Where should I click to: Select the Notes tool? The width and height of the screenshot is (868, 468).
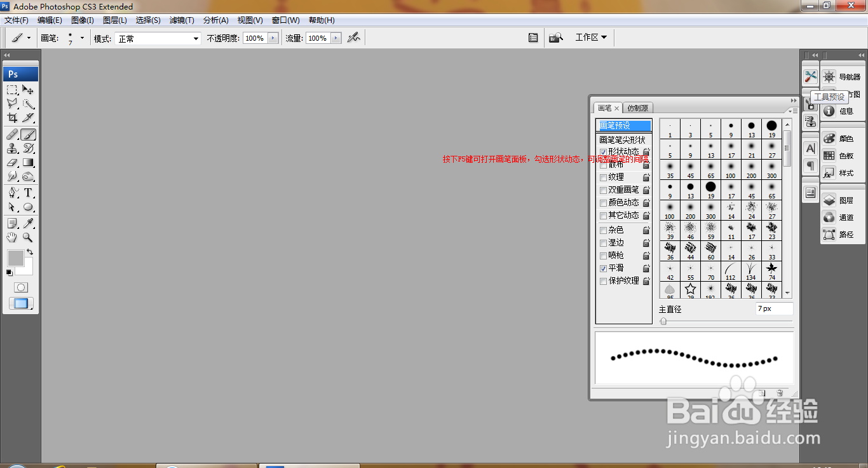(x=12, y=224)
